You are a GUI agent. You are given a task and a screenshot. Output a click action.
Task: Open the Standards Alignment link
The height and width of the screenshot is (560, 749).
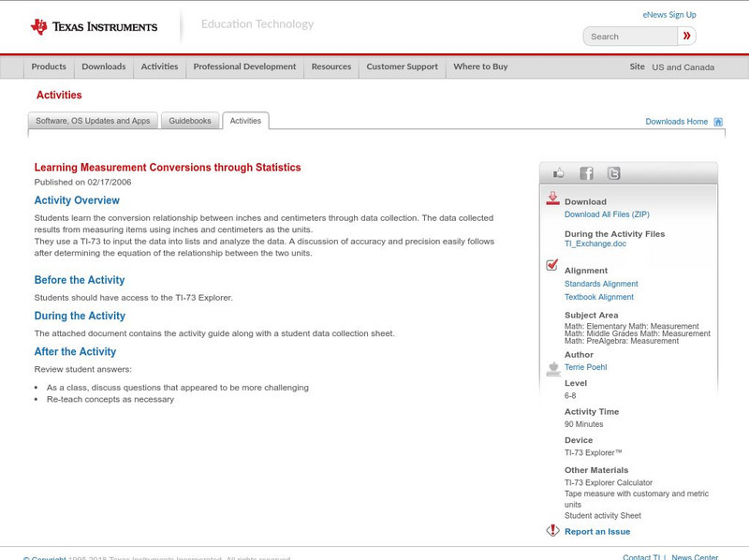601,284
